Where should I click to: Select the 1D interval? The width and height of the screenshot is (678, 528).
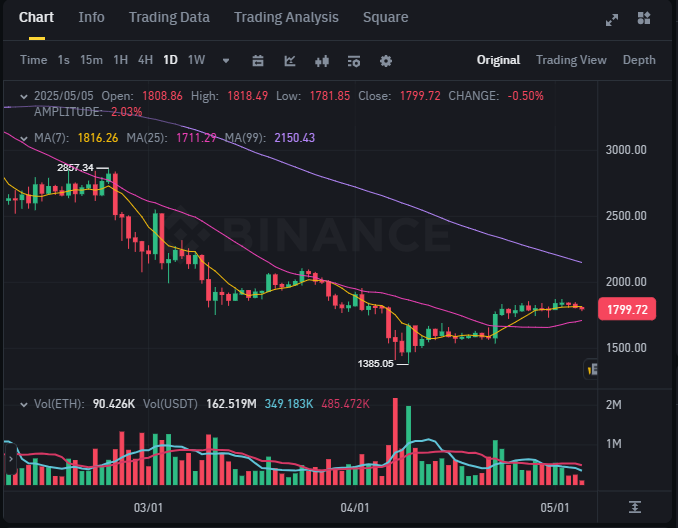(170, 60)
